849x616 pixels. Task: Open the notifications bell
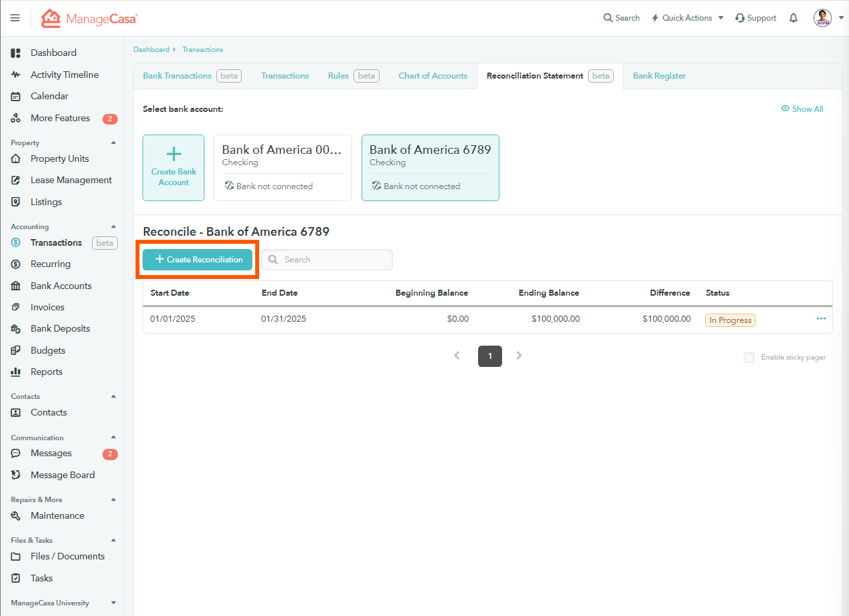[793, 18]
